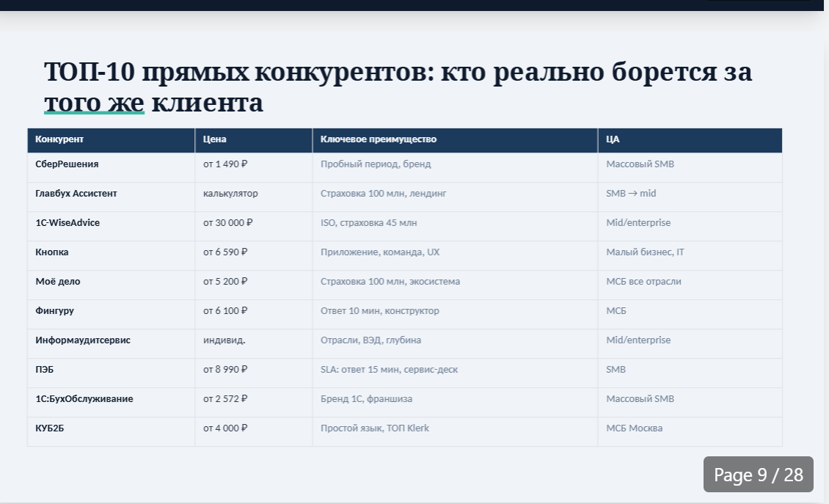Click Страховка 100 млн, лендинг cell
Viewport: 829px width, 504px height.
455,197
